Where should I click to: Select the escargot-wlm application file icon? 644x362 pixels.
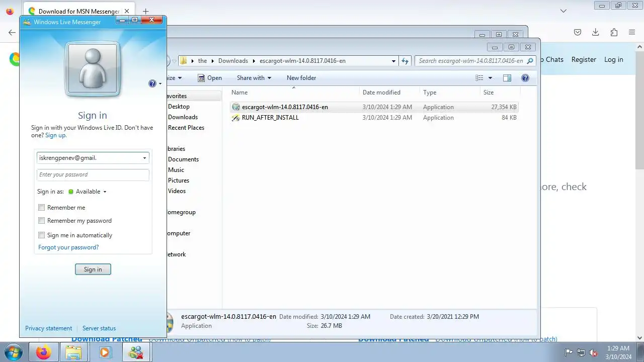point(235,107)
